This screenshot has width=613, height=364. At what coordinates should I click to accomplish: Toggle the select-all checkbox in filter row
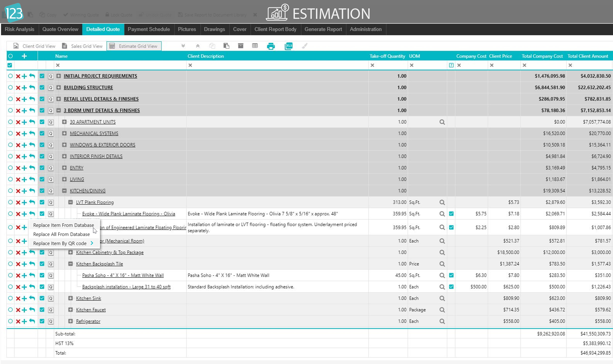pyautogui.click(x=10, y=65)
